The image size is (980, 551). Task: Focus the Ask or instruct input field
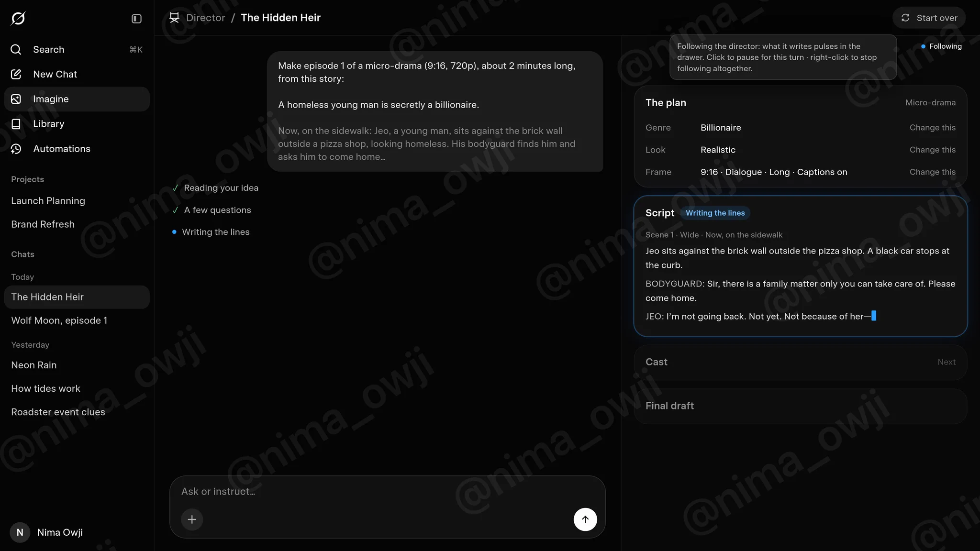click(388, 492)
